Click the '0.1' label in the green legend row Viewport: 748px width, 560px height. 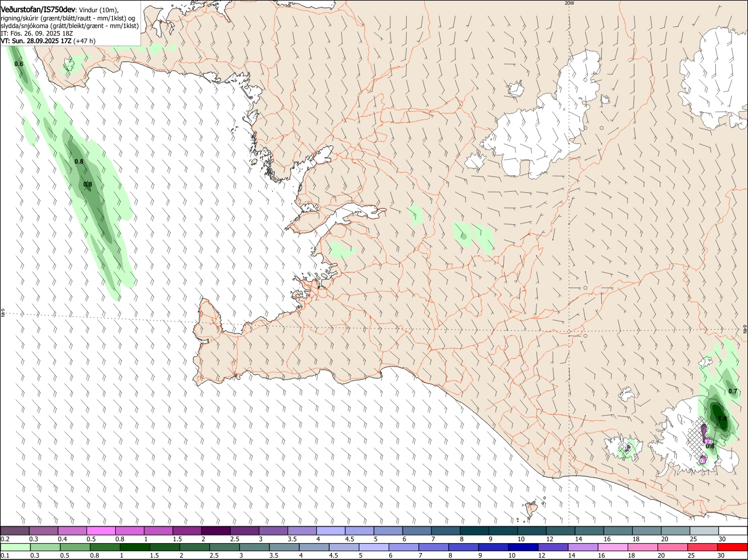5,555
